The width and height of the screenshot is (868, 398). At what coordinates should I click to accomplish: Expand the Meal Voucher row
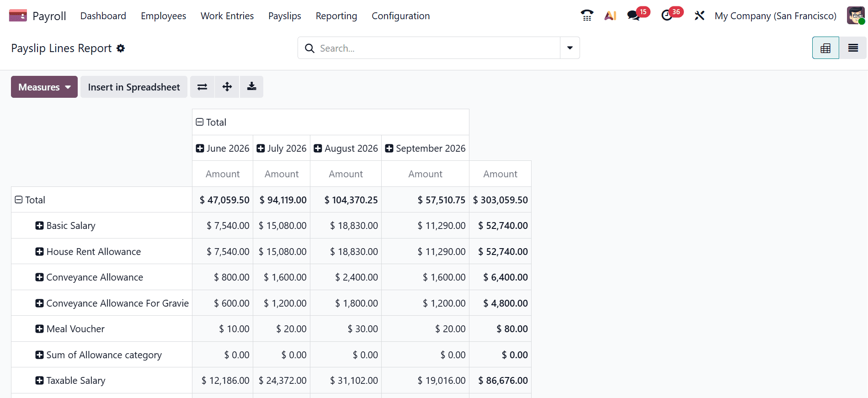(40, 329)
